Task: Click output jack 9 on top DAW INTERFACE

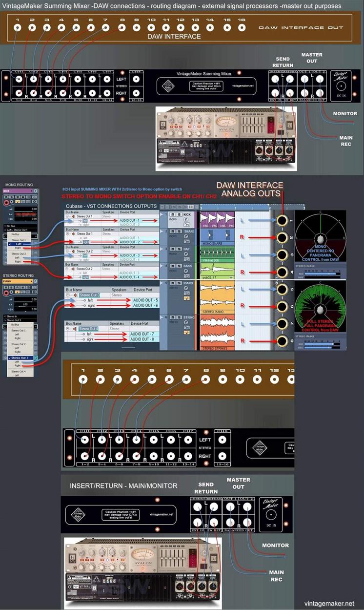Action: 137,28
